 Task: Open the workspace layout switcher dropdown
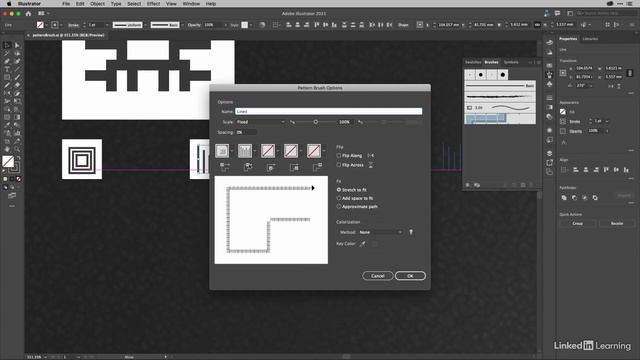[43, 13]
